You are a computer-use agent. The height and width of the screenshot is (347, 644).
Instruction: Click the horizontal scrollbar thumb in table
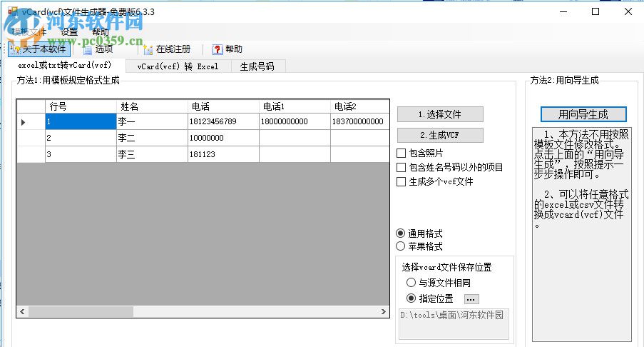click(81, 311)
